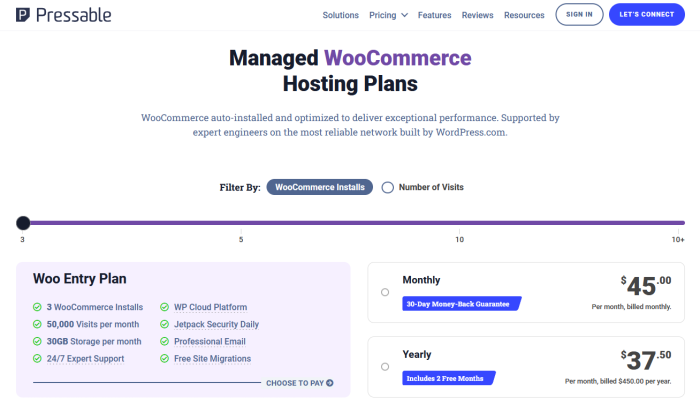Click the WP Cloud Platform feature link
700x420 pixels.
[x=210, y=307]
